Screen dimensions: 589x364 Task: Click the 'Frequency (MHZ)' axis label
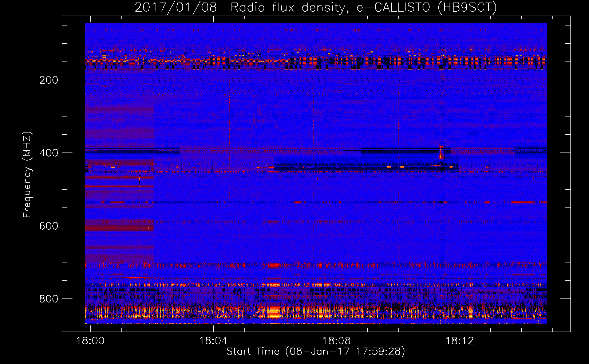click(x=27, y=175)
